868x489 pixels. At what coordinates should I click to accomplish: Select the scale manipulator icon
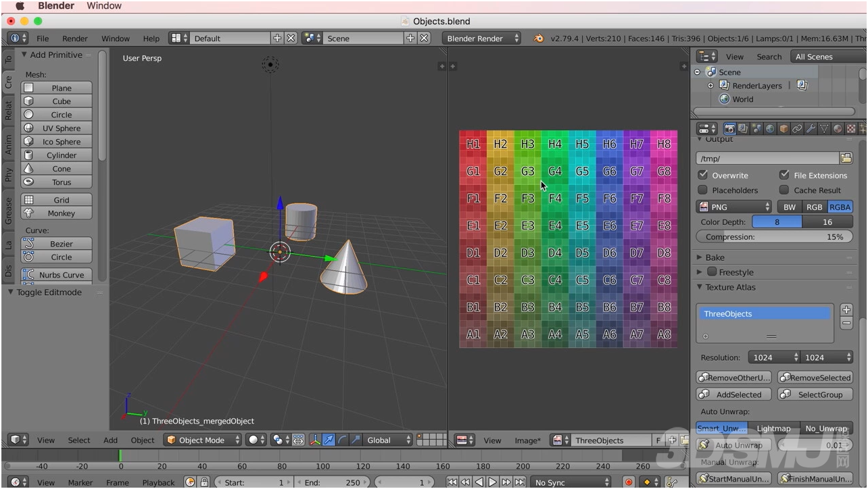[x=356, y=440]
